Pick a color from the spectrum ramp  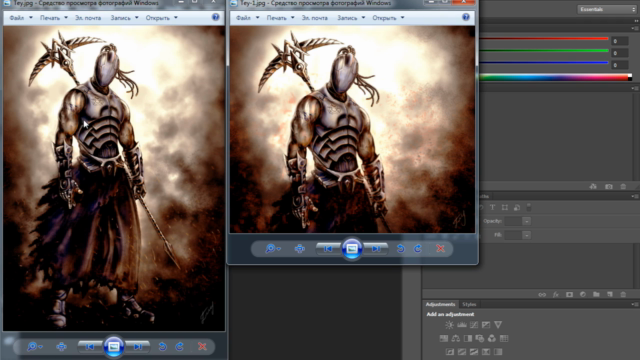pyautogui.click(x=555, y=77)
